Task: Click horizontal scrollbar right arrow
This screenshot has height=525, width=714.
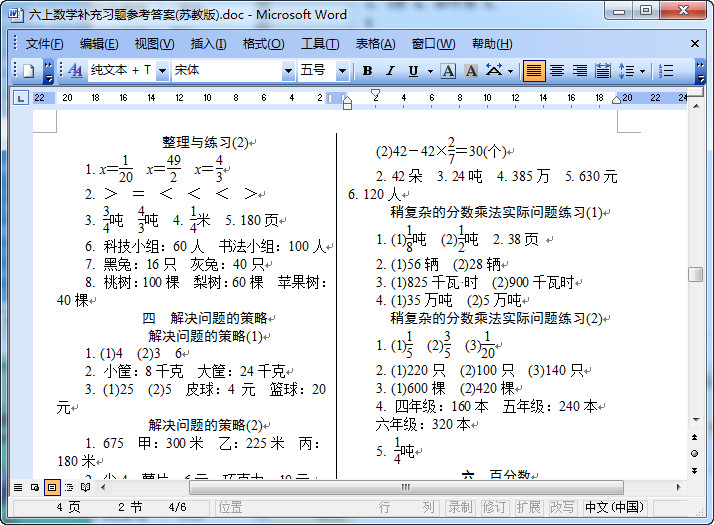Action: click(x=678, y=487)
